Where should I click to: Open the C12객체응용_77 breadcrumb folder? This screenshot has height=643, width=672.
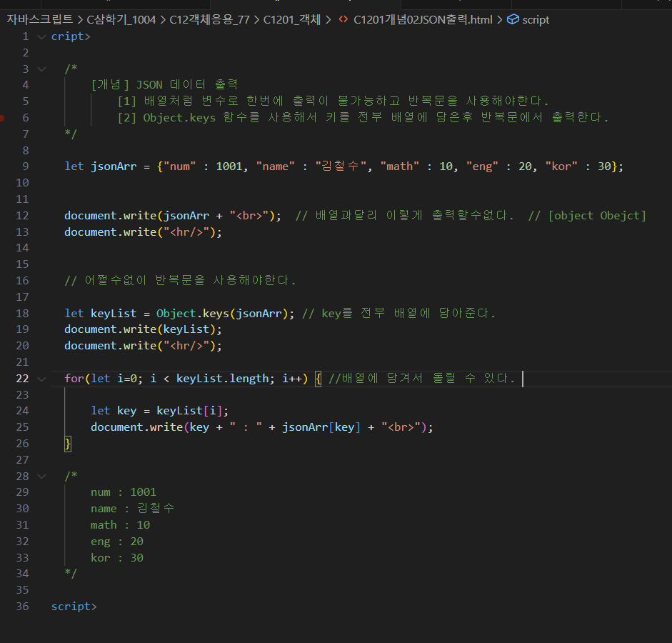pyautogui.click(x=209, y=19)
